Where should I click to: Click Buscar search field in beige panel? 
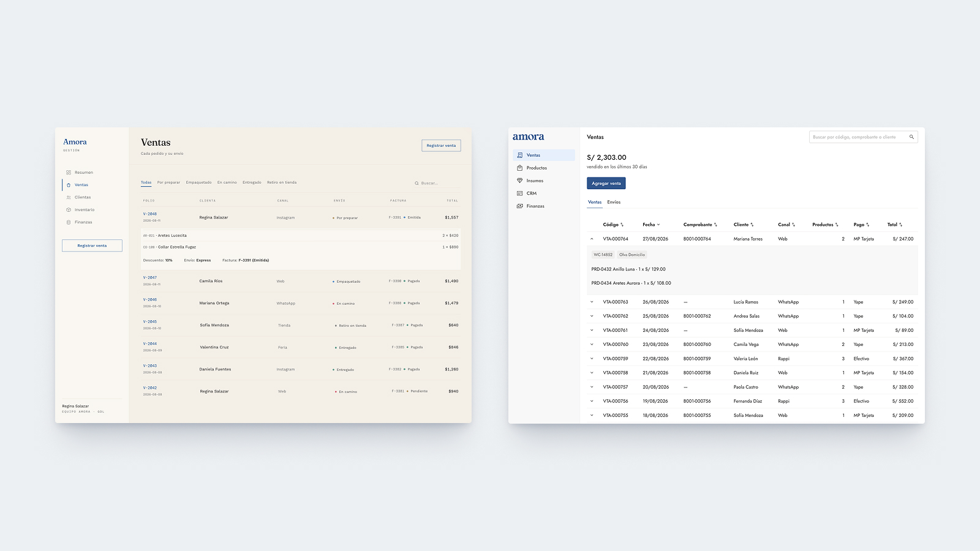click(436, 183)
